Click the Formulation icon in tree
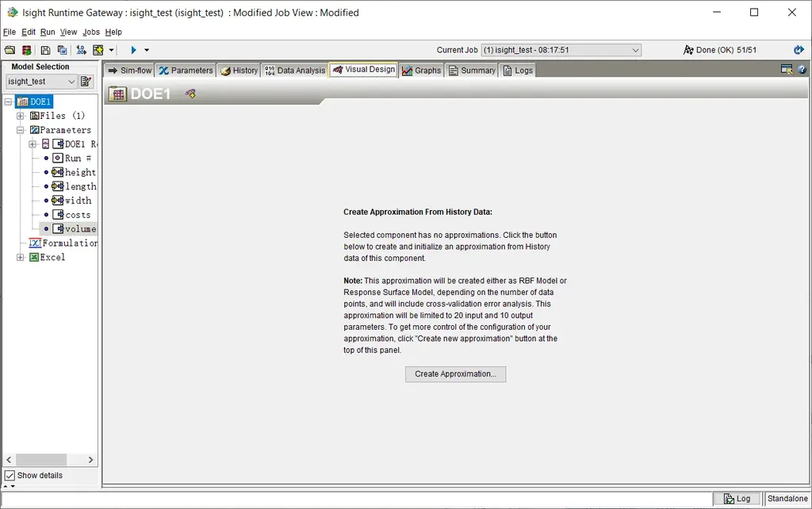Image resolution: width=812 pixels, height=509 pixels. click(x=35, y=243)
